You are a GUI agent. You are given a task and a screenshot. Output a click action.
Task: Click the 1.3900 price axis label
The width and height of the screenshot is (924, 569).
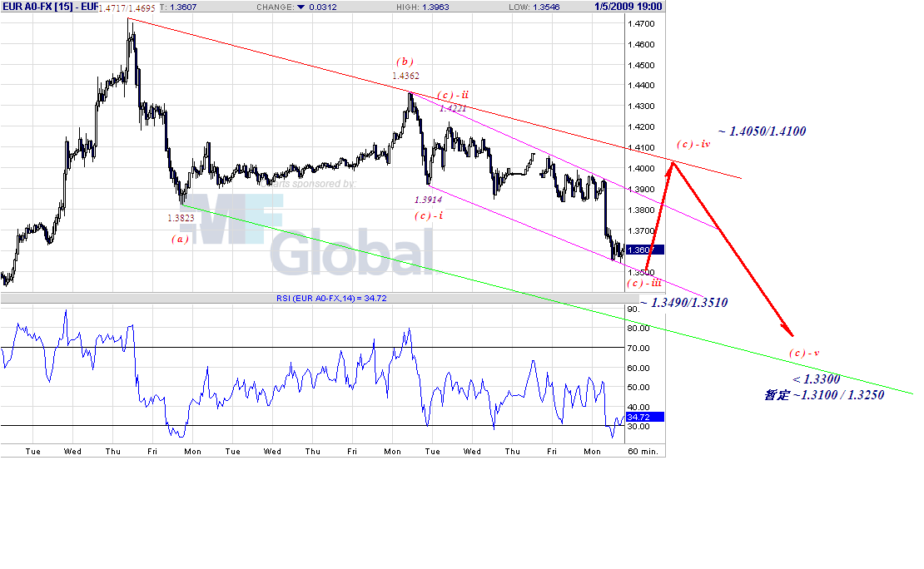[641, 190]
